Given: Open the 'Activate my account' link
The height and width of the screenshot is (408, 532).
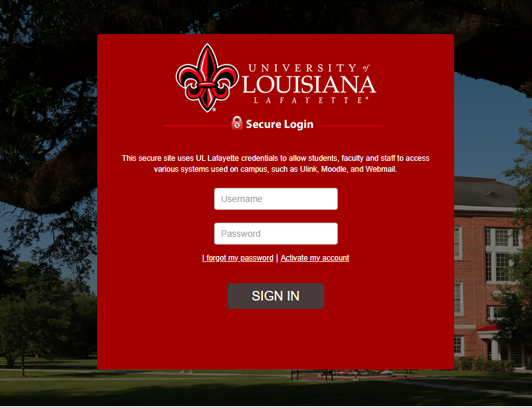Looking at the screenshot, I should coord(315,258).
